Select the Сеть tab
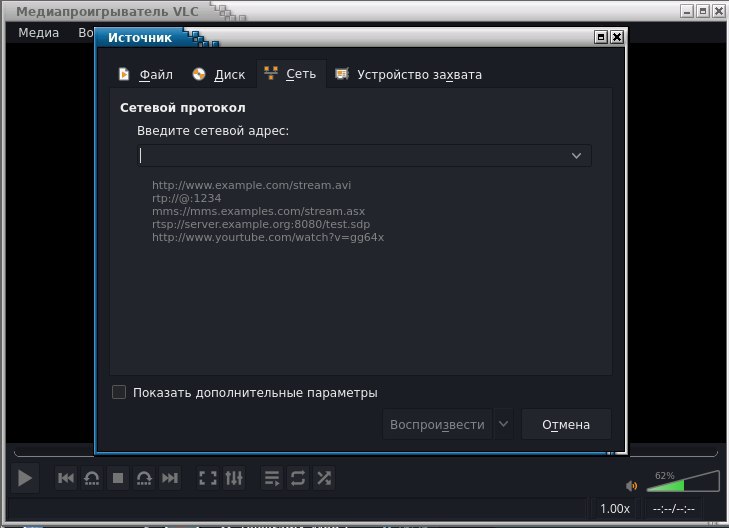This screenshot has width=729, height=528. pos(291,74)
